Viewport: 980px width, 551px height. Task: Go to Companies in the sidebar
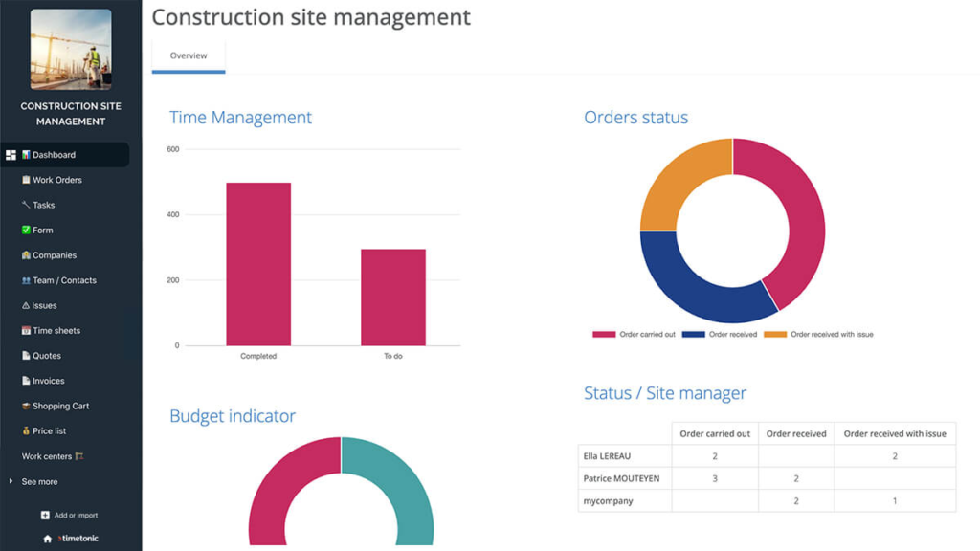click(x=49, y=255)
